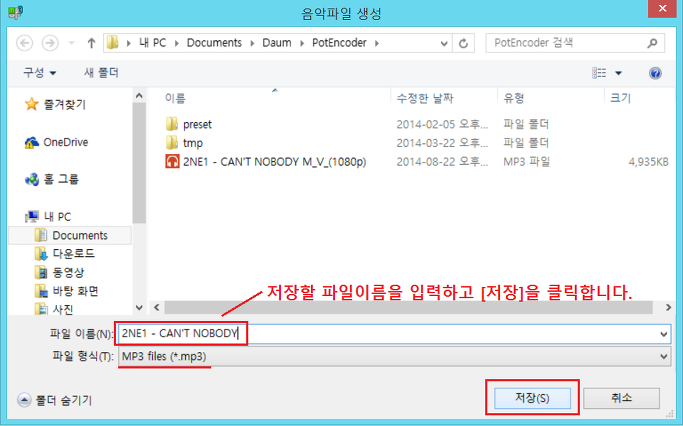Click the OneDrive cloud icon

pos(31,142)
